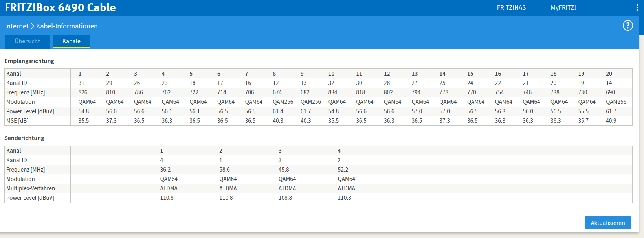Open the help question mark icon
This screenshot has height=238, width=644.
click(628, 26)
